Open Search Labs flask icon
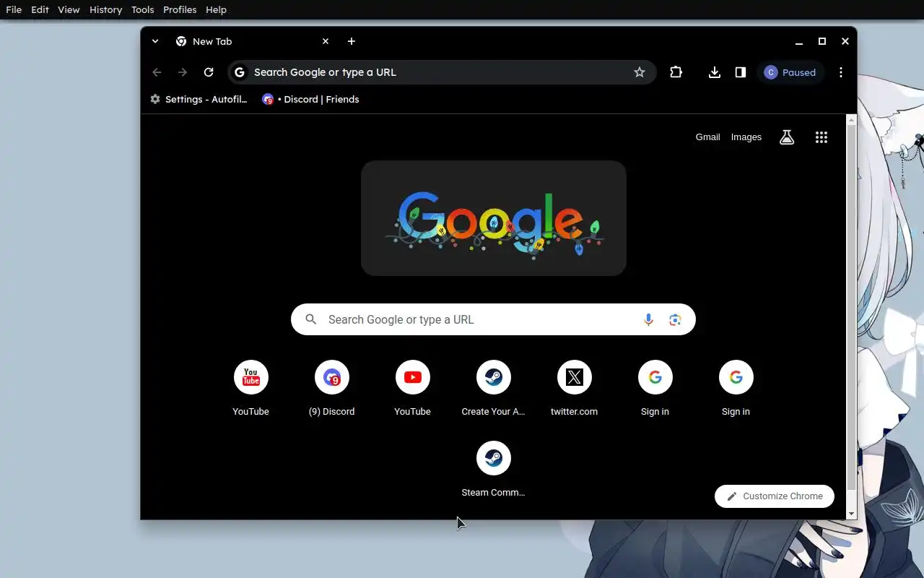Screen dimensions: 924x578 (x=787, y=137)
